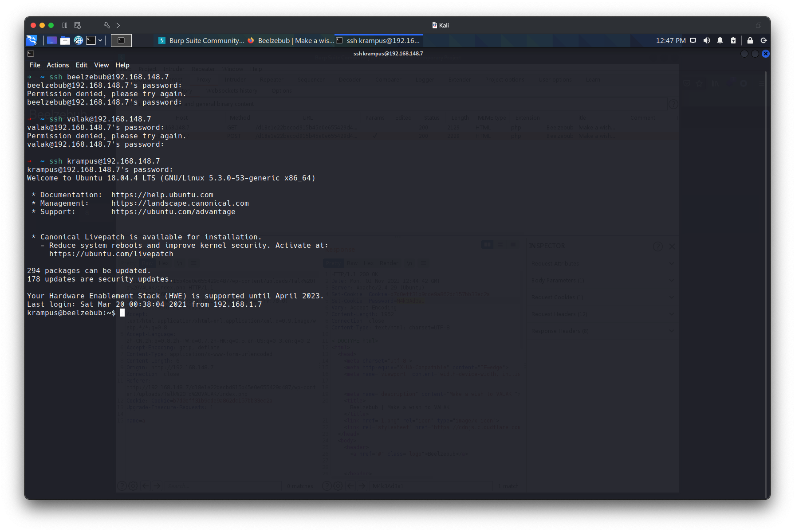Click the 'Your Hardware Enablement Stack' line

click(176, 296)
